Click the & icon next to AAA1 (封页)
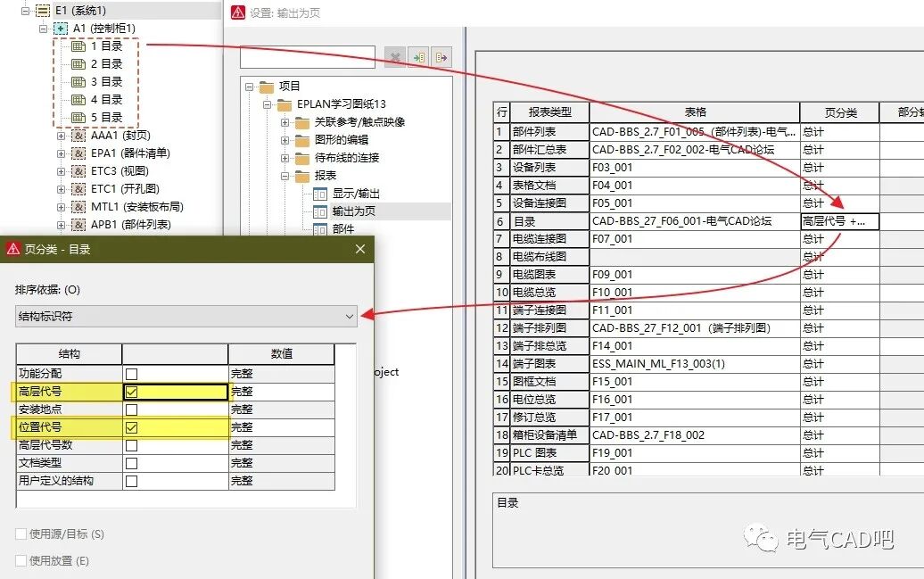This screenshot has height=579, width=924. click(78, 135)
